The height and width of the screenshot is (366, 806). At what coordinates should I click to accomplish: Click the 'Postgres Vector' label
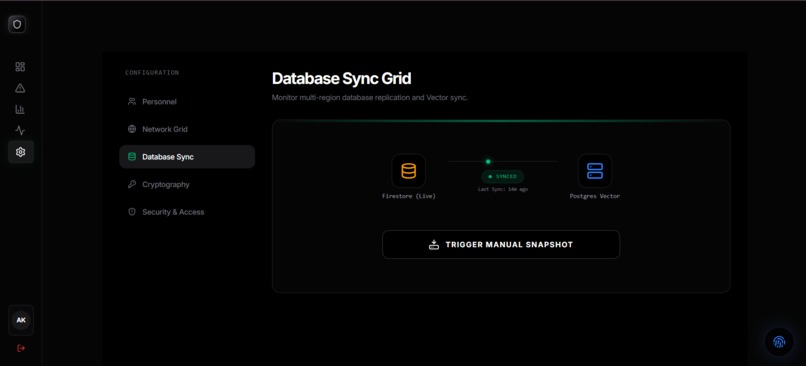coord(595,196)
